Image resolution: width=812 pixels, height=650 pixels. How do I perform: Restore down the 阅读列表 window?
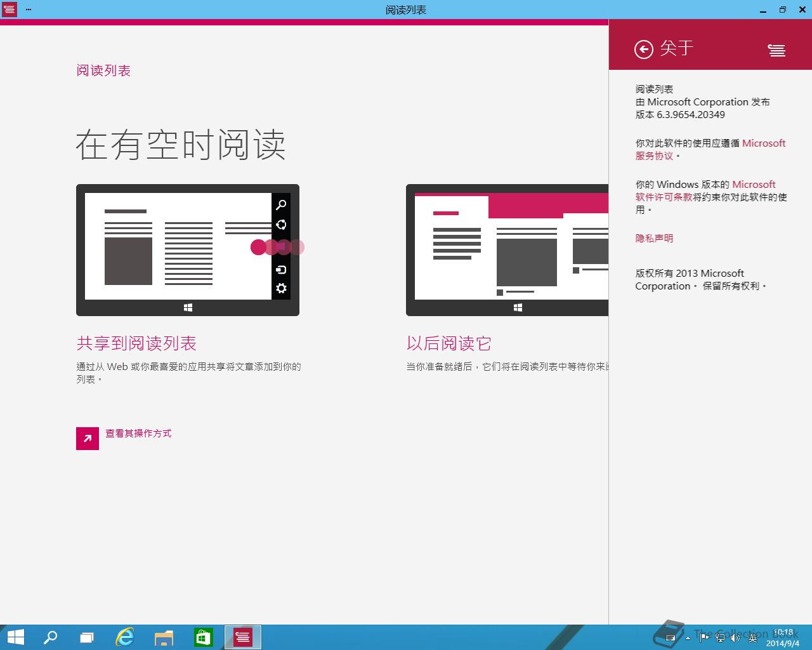pyautogui.click(x=782, y=10)
